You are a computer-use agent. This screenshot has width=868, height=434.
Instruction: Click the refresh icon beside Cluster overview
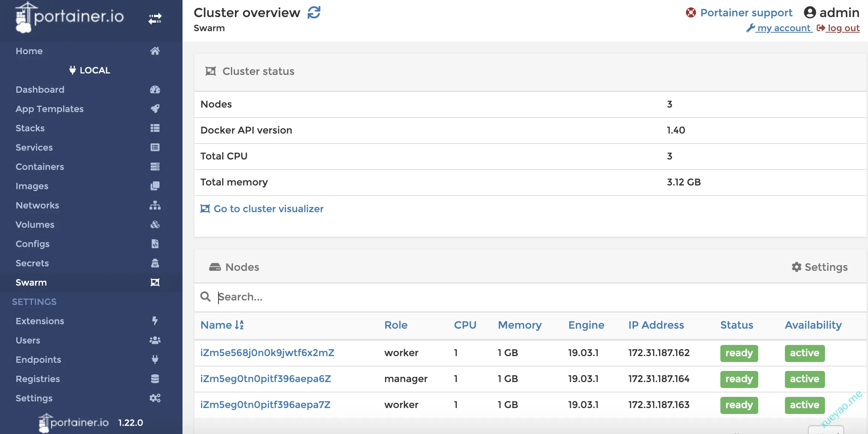[x=314, y=13]
